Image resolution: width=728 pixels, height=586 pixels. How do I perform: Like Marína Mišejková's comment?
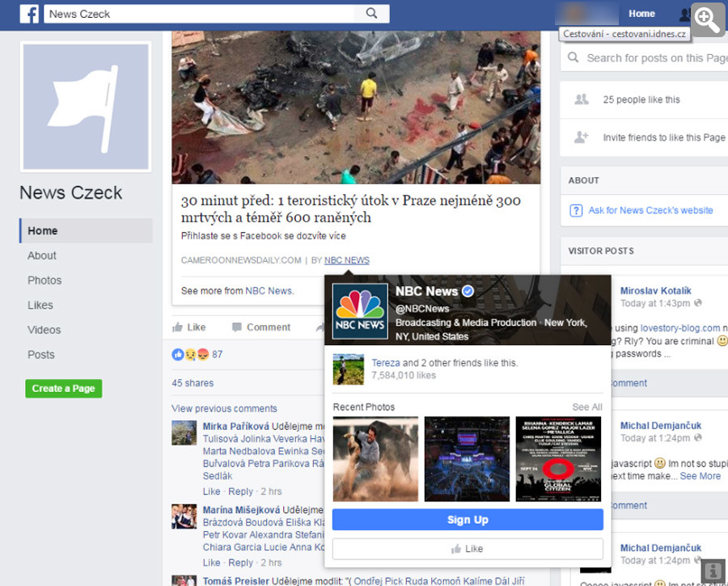(x=211, y=563)
